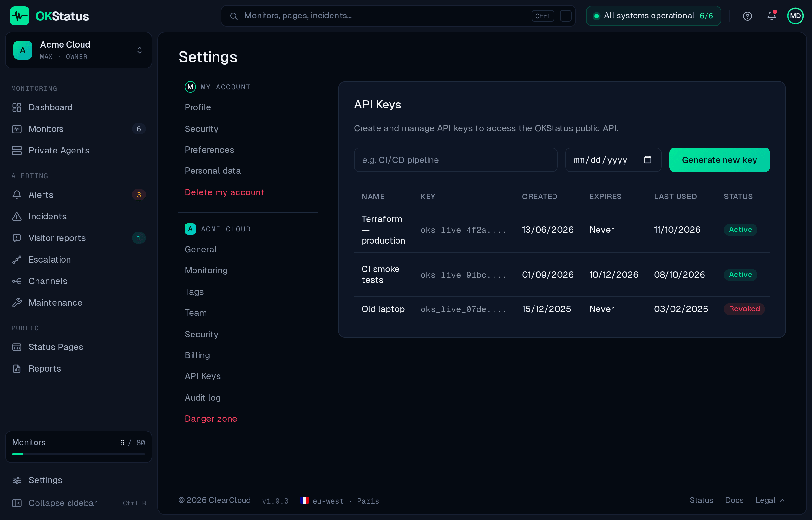Open the Docs footer link
812x520 pixels.
point(734,500)
